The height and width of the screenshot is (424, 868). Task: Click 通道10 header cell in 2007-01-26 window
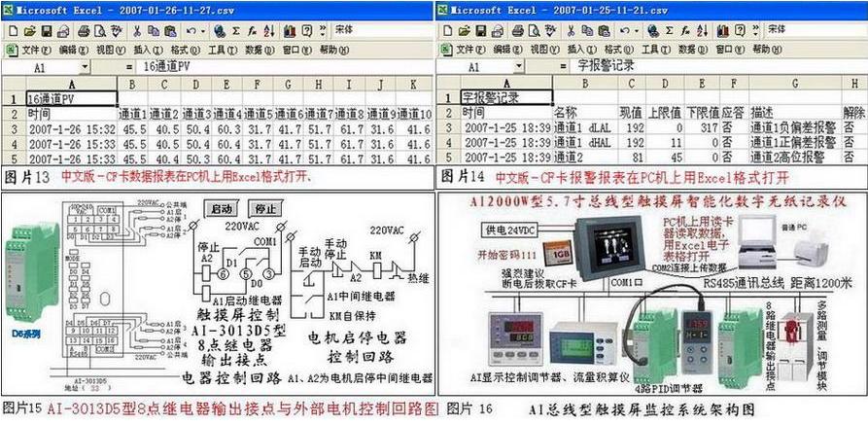point(414,115)
